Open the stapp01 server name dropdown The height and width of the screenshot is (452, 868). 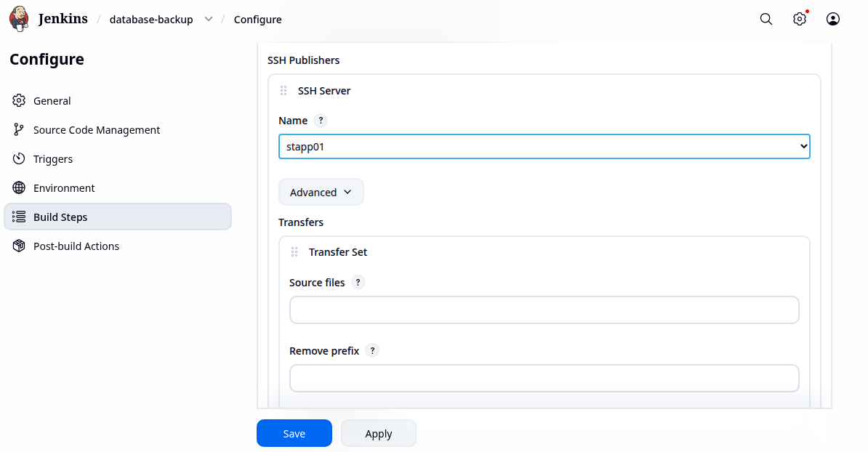pos(544,147)
